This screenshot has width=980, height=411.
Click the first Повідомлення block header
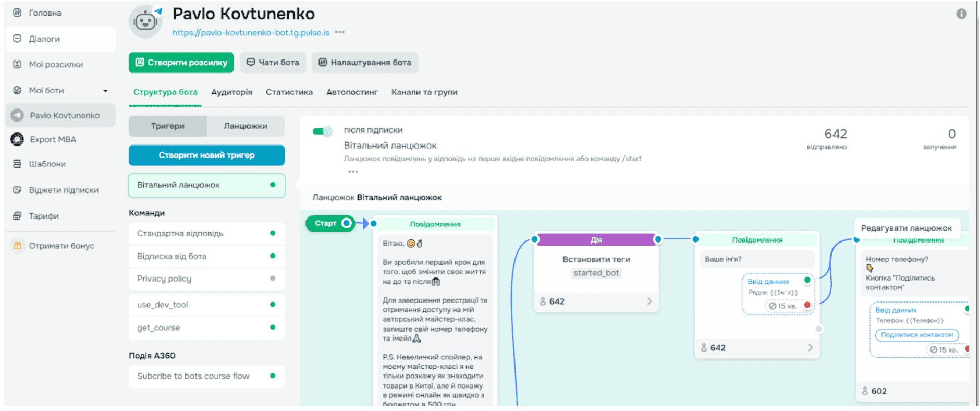coord(435,224)
